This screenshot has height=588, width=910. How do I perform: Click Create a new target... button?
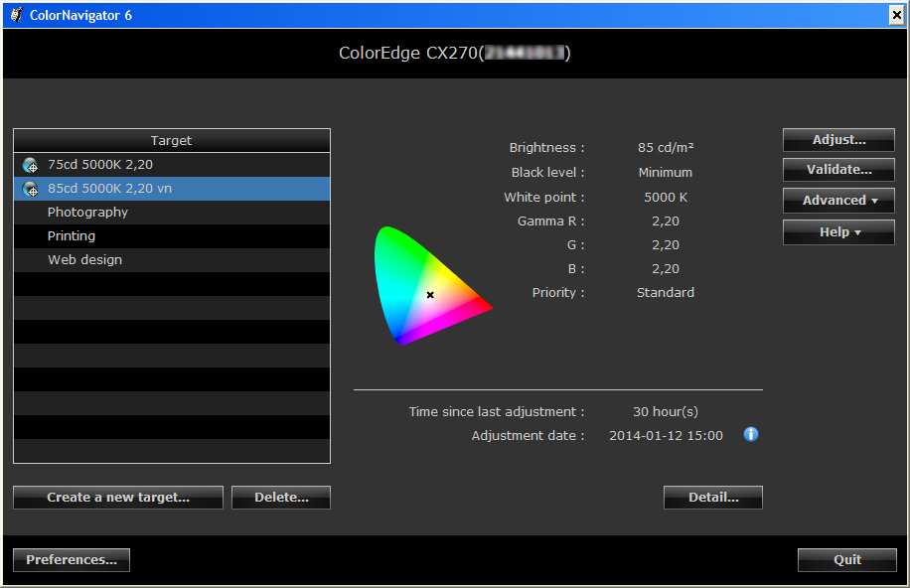pyautogui.click(x=118, y=498)
